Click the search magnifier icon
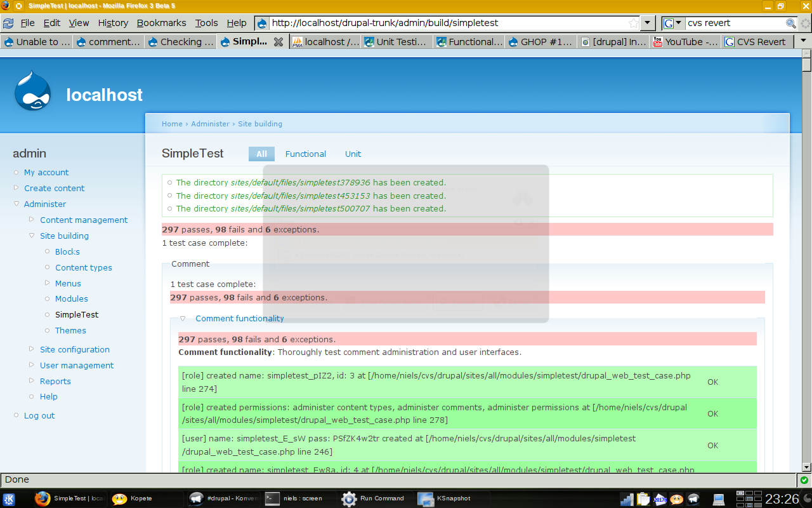 click(791, 23)
